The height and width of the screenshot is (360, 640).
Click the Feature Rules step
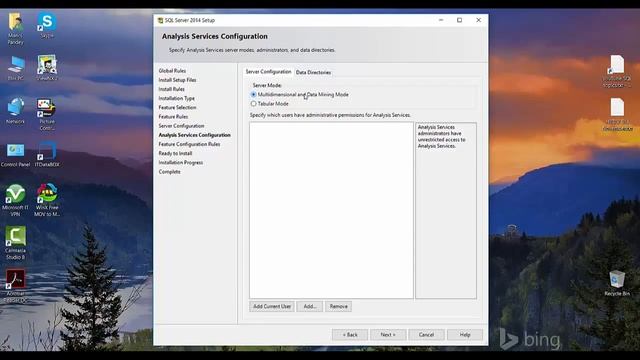pos(173,117)
